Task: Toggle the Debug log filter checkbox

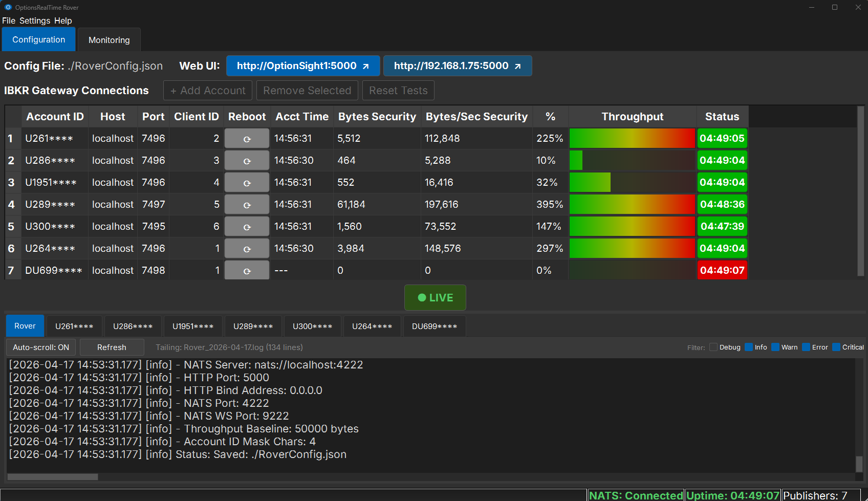Action: point(713,347)
